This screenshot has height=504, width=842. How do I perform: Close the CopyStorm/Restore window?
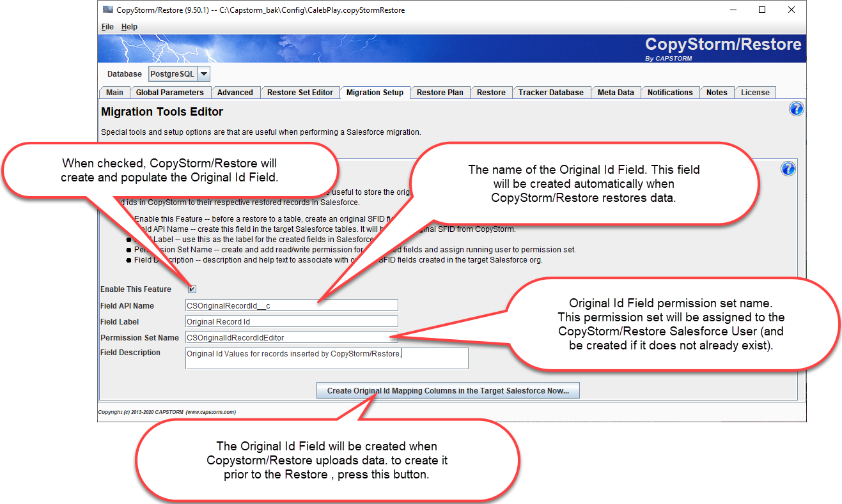[791, 10]
